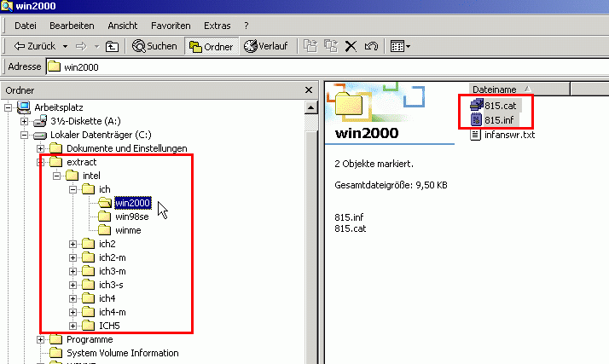Select the ich folder in tree

[x=104, y=189]
